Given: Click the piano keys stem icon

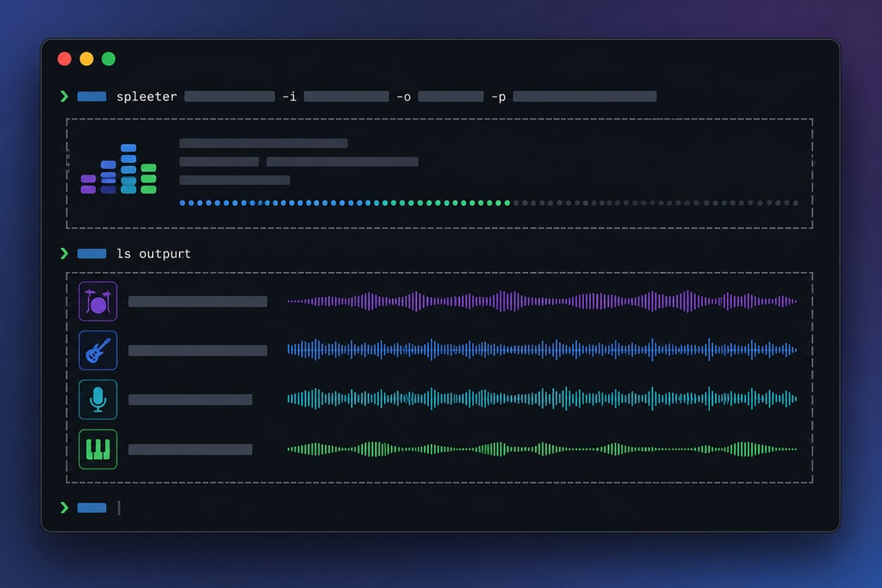Looking at the screenshot, I should 98,449.
